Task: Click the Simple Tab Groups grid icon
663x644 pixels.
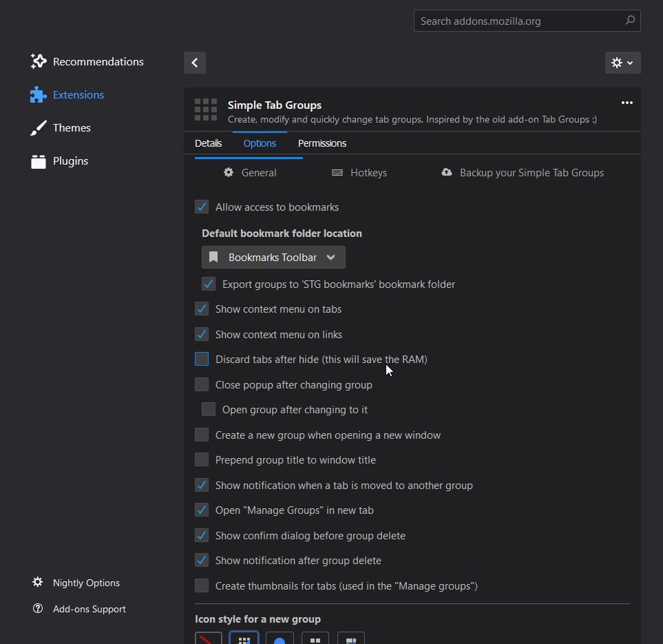Action: [206, 110]
